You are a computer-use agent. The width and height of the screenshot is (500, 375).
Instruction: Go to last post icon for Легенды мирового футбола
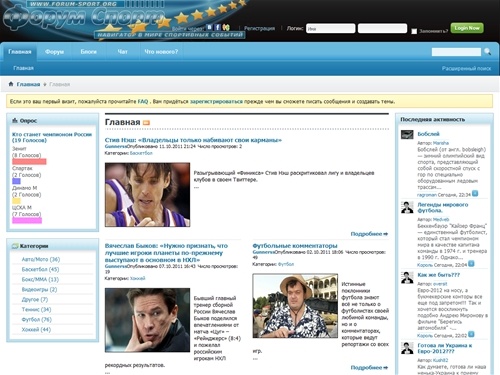471,264
